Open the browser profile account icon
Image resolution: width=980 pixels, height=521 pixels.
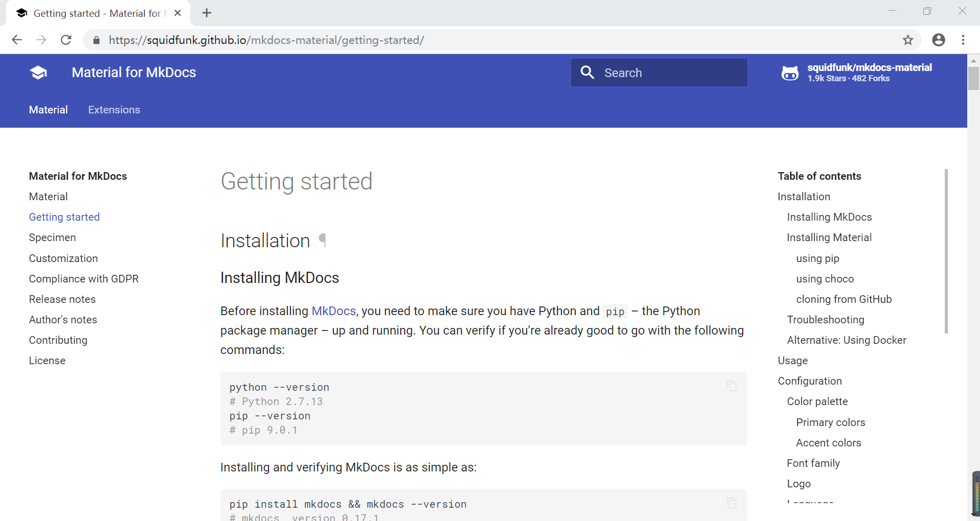tap(939, 40)
